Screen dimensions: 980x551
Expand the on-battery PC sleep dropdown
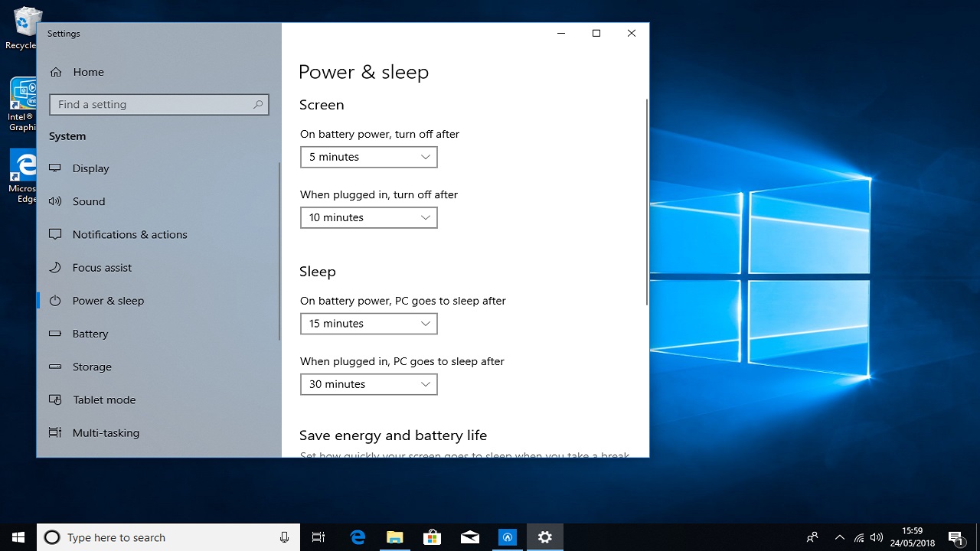click(x=368, y=324)
